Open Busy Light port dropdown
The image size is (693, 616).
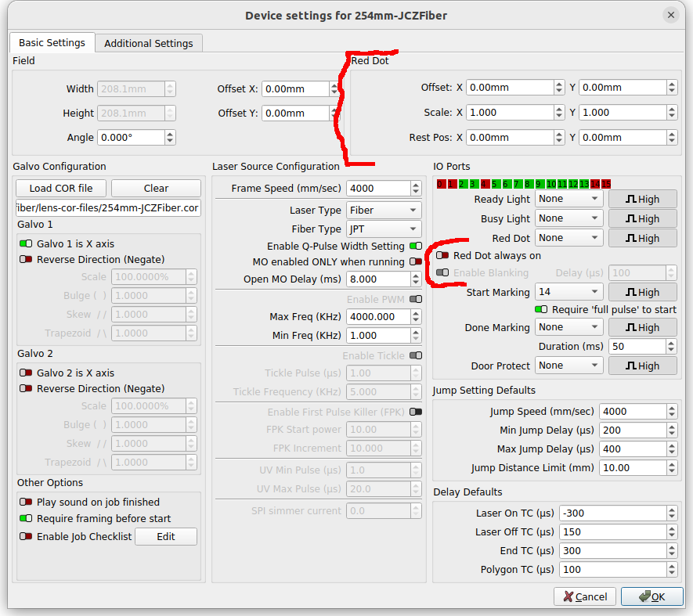pos(568,218)
